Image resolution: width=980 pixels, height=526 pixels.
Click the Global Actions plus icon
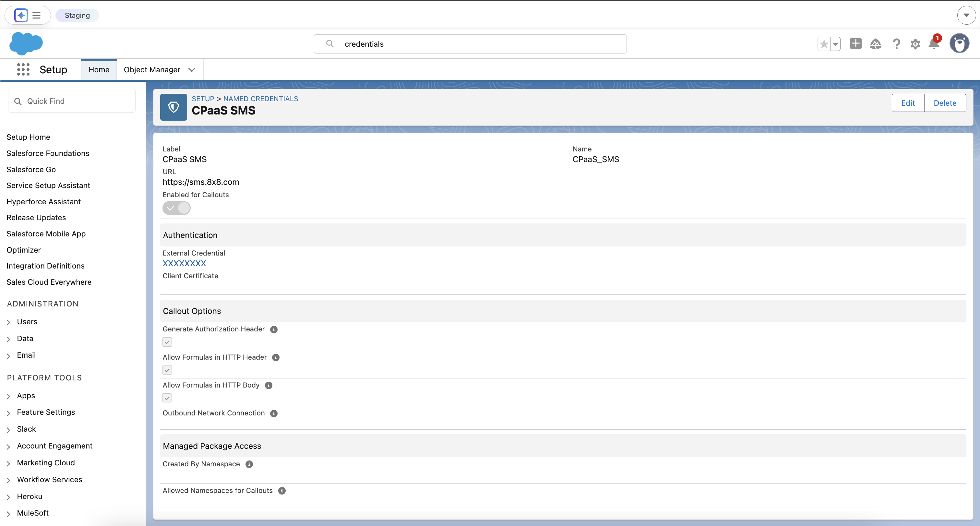(x=855, y=44)
